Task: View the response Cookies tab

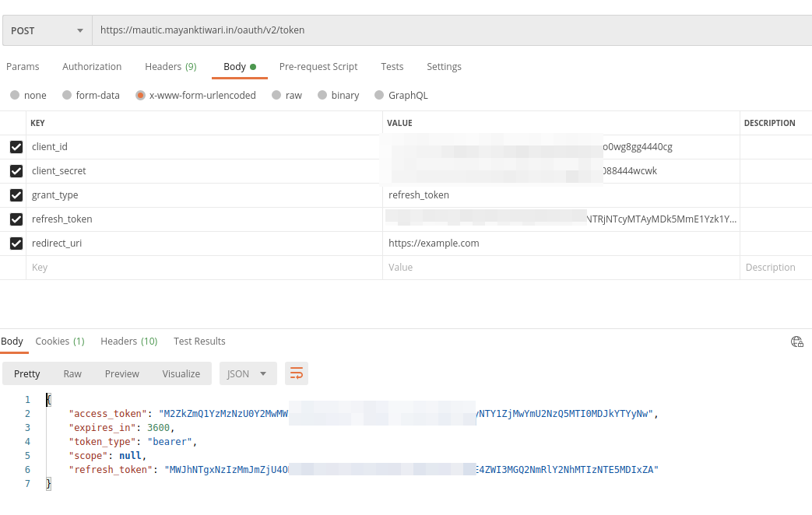Action: click(x=60, y=342)
